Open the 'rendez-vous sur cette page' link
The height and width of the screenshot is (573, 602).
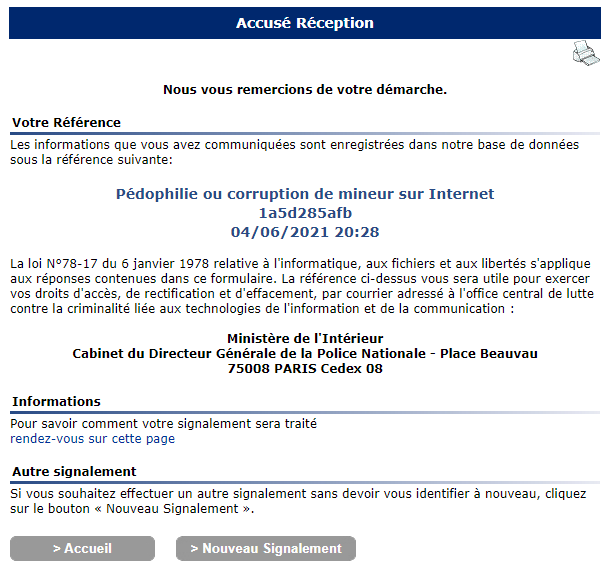point(93,439)
